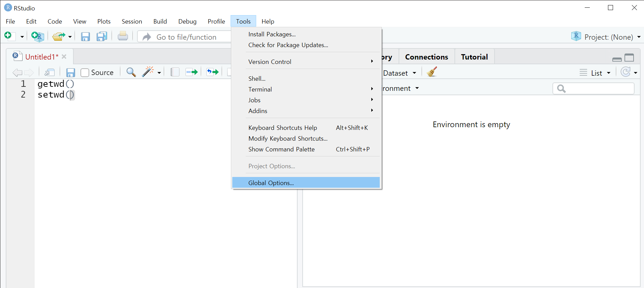Choose Install Packages... from Tools menu

[x=306, y=34]
